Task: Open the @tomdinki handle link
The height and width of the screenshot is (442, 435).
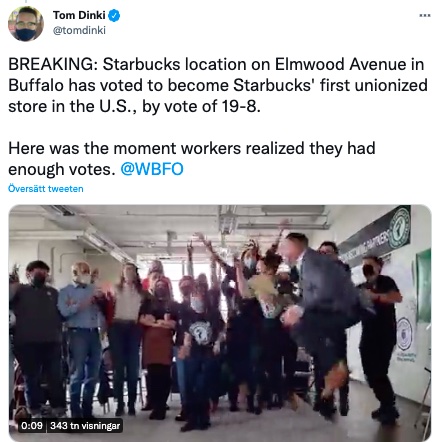Action: pyautogui.click(x=79, y=30)
